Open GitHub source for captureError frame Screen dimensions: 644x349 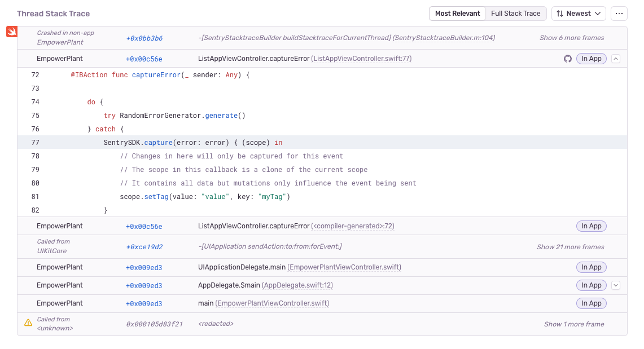click(567, 58)
